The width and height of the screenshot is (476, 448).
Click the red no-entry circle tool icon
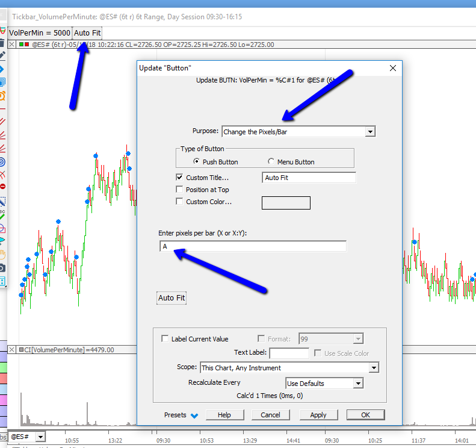click(2, 186)
